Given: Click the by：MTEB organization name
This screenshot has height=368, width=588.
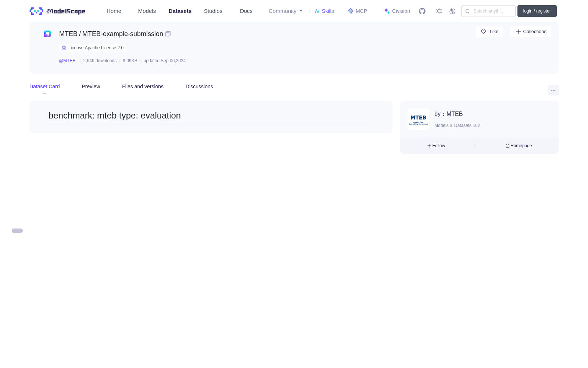Looking at the screenshot, I should (448, 114).
